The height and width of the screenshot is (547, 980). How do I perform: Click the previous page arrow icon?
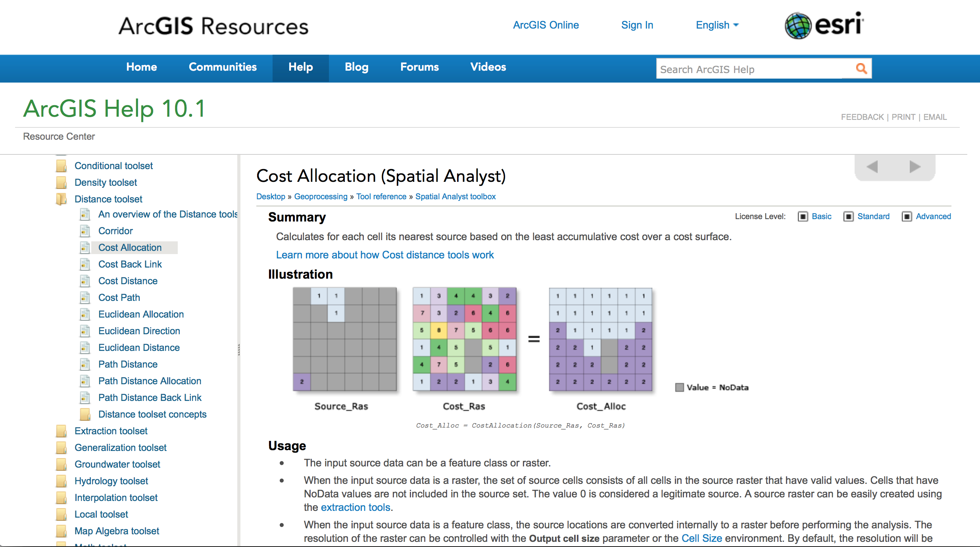coord(872,167)
